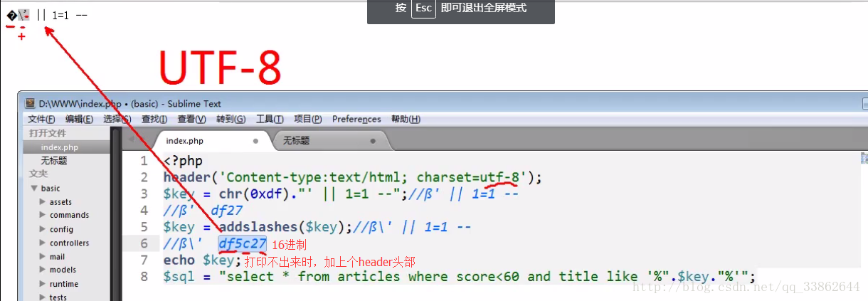Click line number 5 in gutter
This screenshot has width=868, height=301.
coord(144,227)
